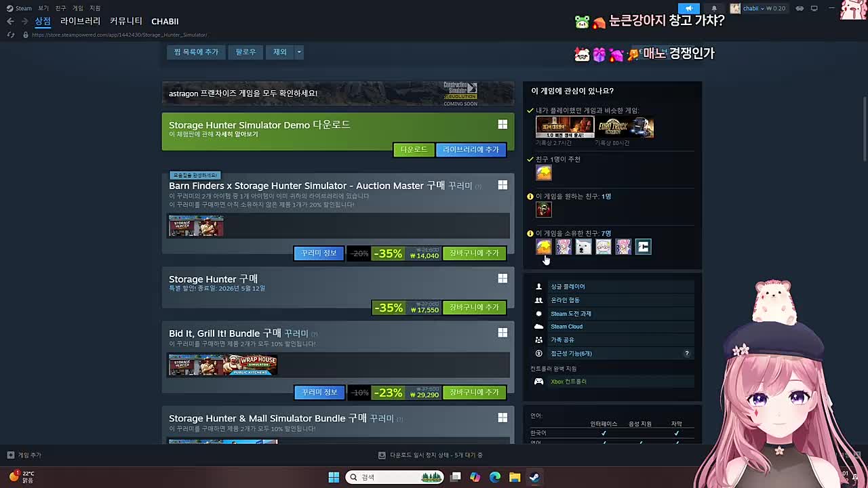Click the 게임 추가 plus icon
This screenshot has height=488, width=868.
pyautogui.click(x=10, y=455)
